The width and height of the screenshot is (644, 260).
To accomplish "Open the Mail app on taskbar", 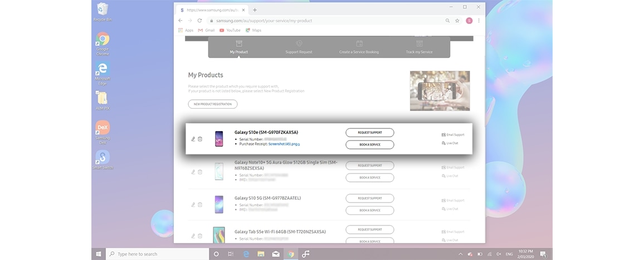I will 276,254.
